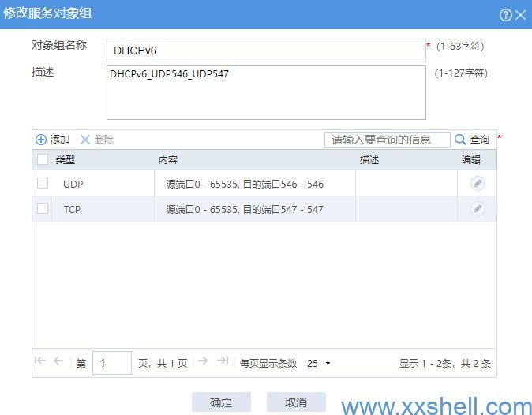Image resolution: width=532 pixels, height=415 pixels.
Task: Click the object group name field DHCPv6
Action: click(x=265, y=50)
